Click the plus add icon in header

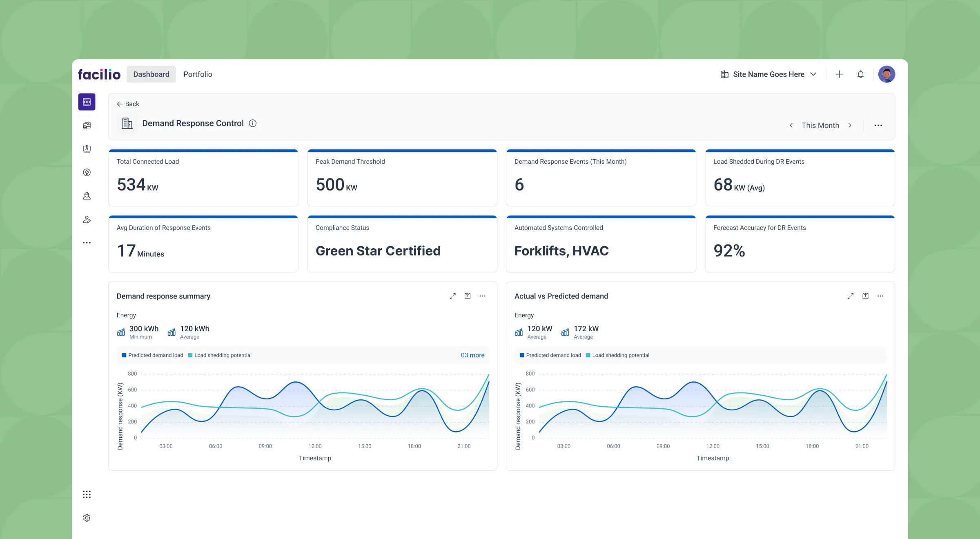(839, 74)
